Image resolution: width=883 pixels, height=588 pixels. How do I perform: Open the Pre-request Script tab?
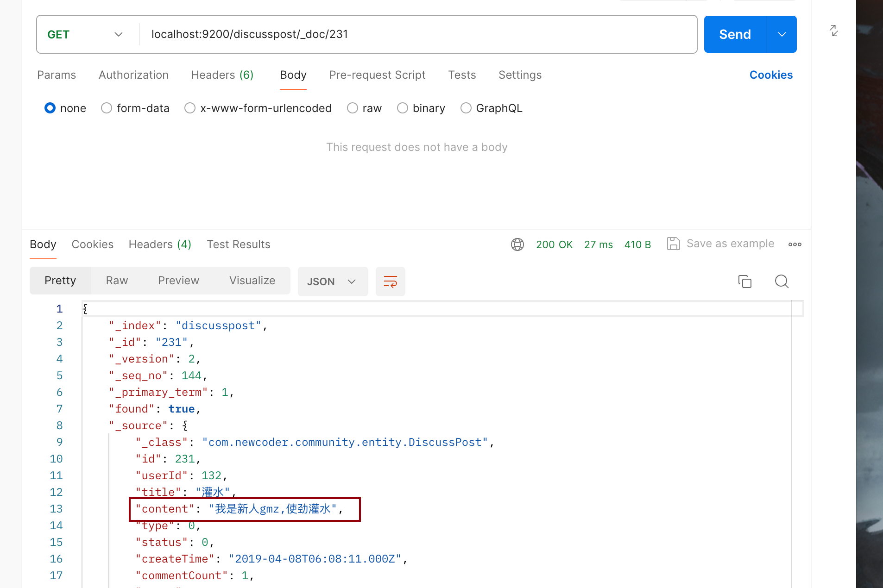pyautogui.click(x=377, y=75)
